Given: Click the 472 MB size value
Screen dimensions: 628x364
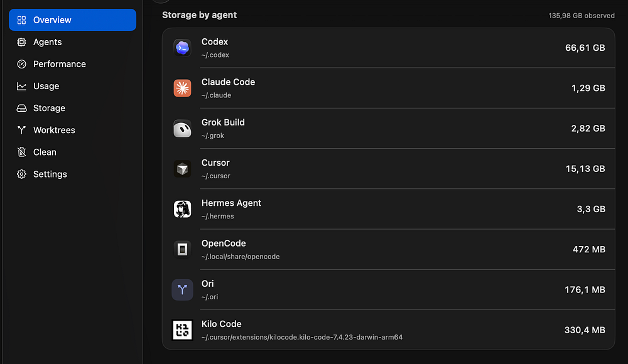Looking at the screenshot, I should 589,250.
